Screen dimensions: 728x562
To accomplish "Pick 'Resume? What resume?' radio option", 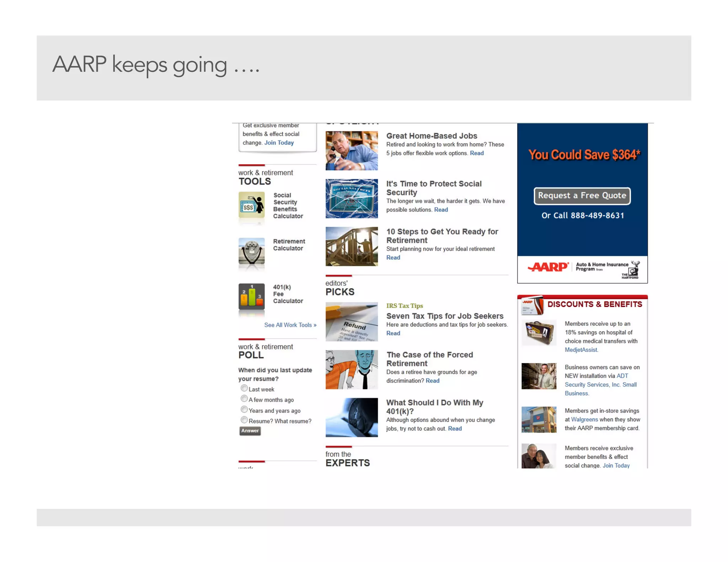I will (x=244, y=420).
